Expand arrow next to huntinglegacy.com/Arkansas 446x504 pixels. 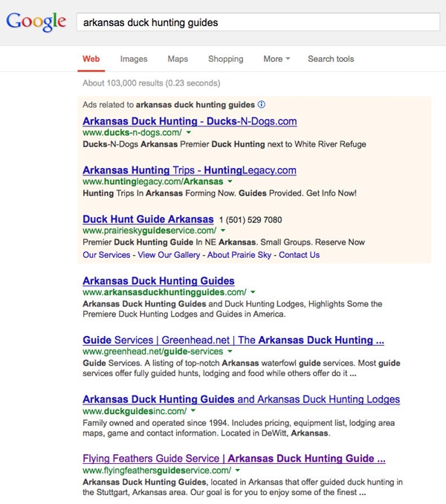point(230,181)
